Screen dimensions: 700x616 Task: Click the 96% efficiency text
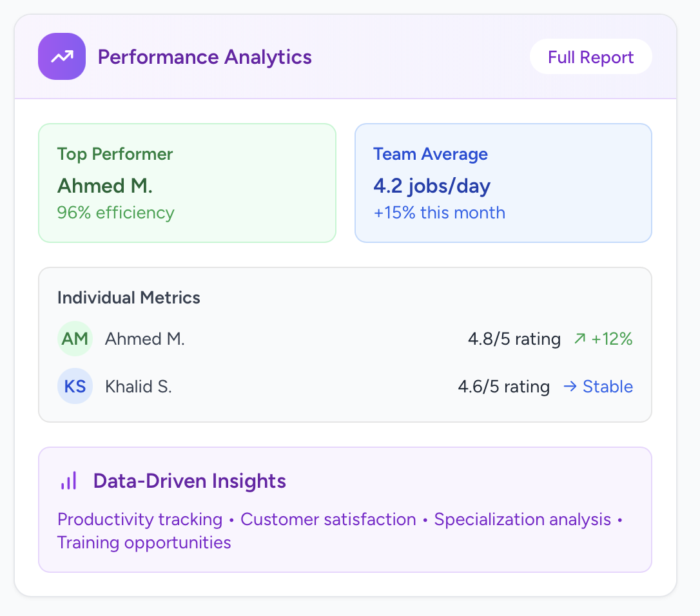[115, 213]
